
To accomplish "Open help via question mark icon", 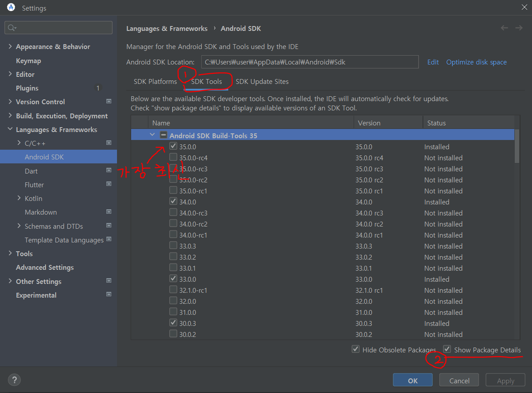I will [x=14, y=379].
